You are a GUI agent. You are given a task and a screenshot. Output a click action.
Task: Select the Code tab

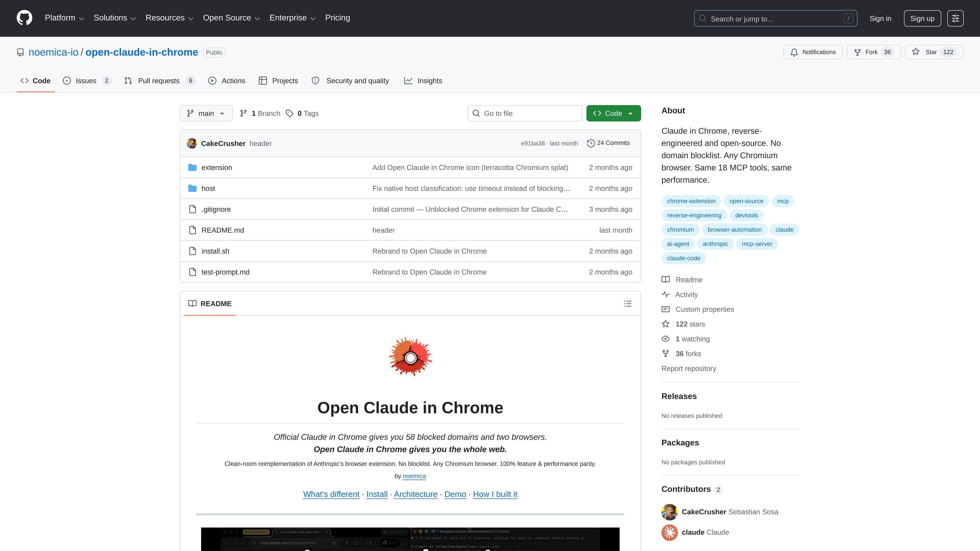point(35,81)
